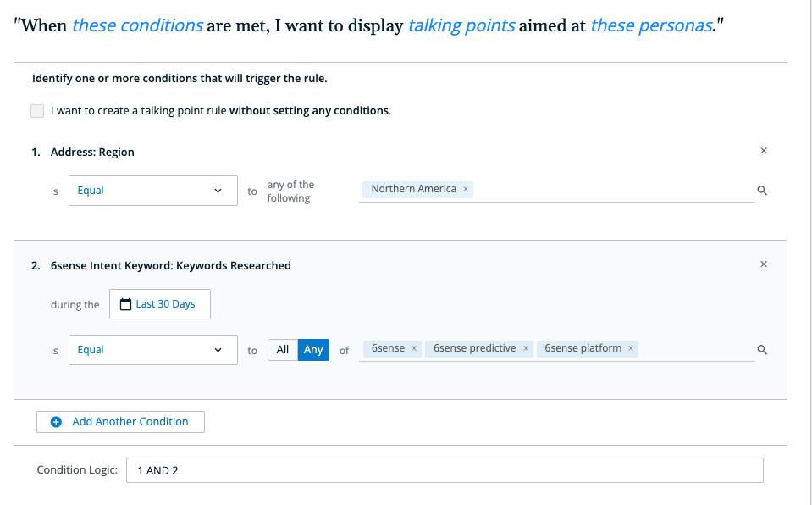Open the Last 30 Days date range picker
Screen dimensions: 812x505
click(160, 304)
